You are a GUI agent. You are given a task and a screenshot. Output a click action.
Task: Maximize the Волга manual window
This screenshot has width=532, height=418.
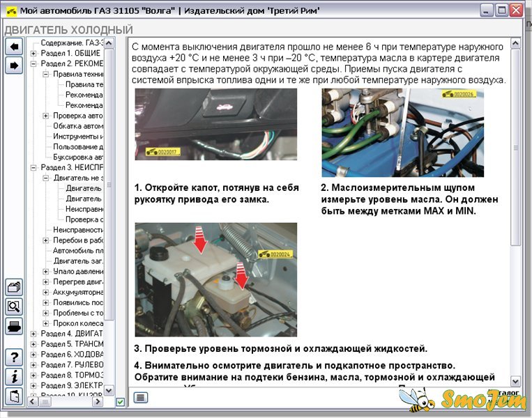click(x=501, y=10)
